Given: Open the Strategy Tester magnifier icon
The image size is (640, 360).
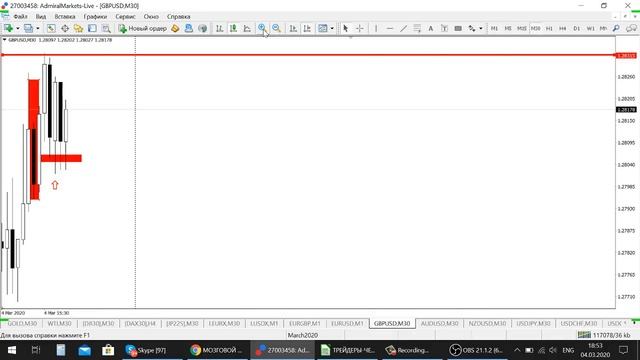Looking at the screenshot, I should click(x=106, y=28).
